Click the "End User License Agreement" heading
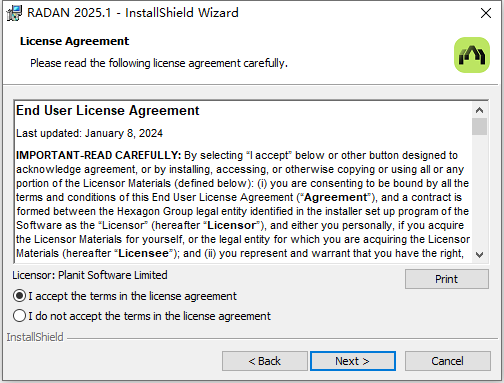This screenshot has width=504, height=383. coord(108,111)
